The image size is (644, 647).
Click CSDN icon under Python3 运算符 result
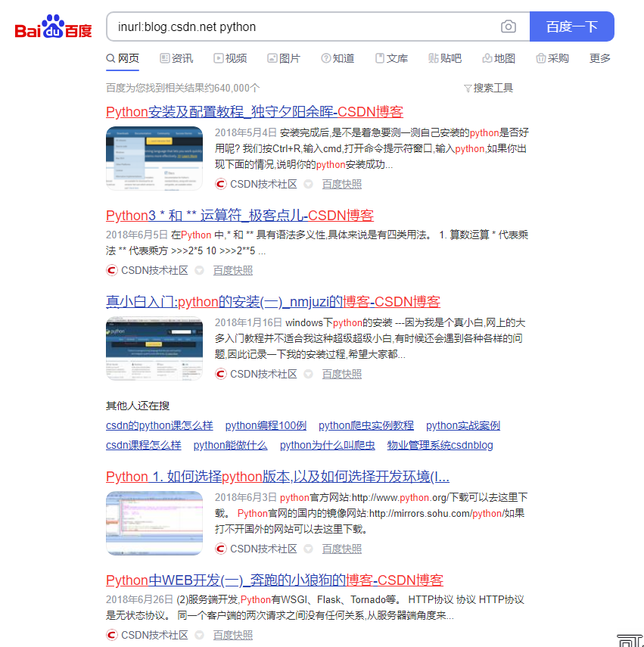coord(112,270)
